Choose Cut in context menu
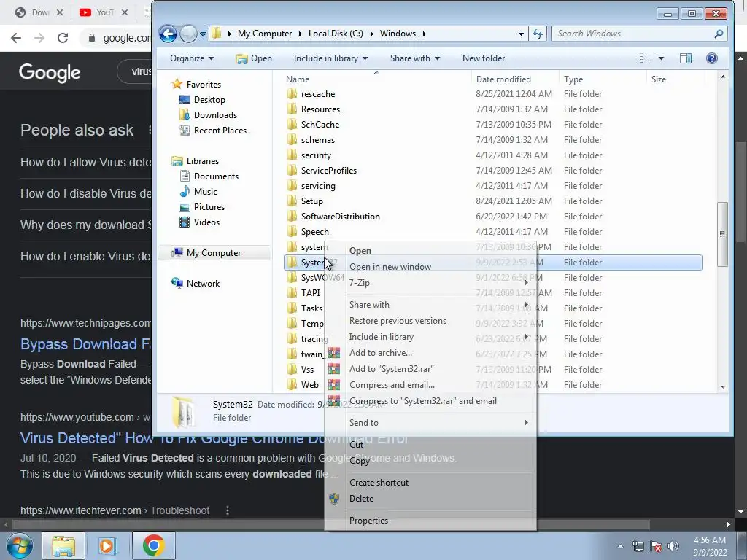This screenshot has height=560, width=747. 430,445
